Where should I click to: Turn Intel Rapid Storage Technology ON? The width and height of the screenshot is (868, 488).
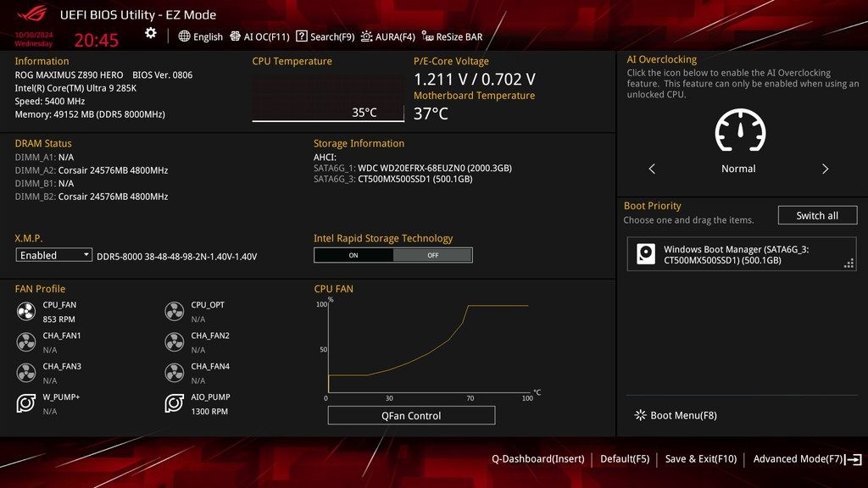pos(353,255)
